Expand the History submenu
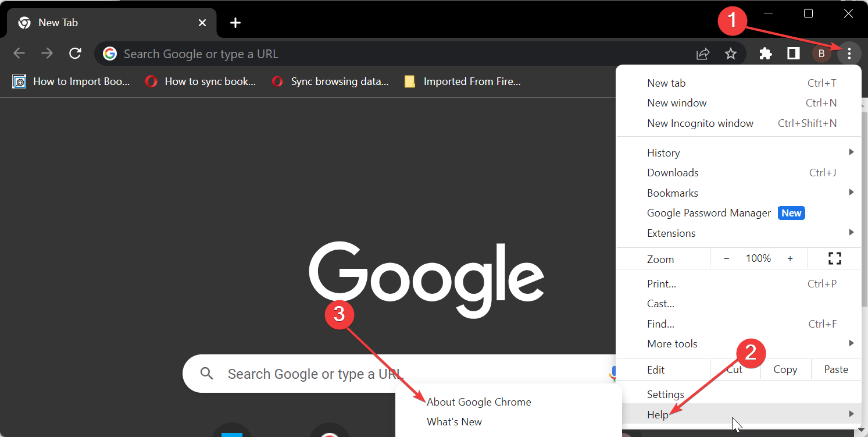The width and height of the screenshot is (868, 437). 738,152
